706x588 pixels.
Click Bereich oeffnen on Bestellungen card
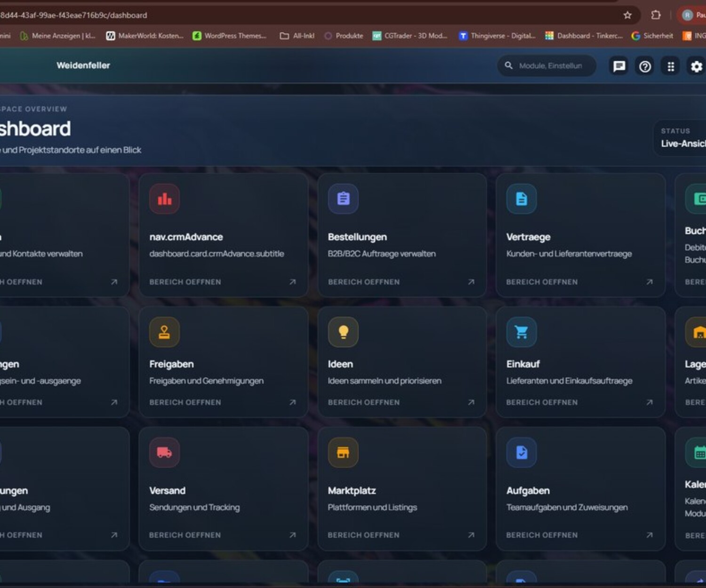coord(364,282)
